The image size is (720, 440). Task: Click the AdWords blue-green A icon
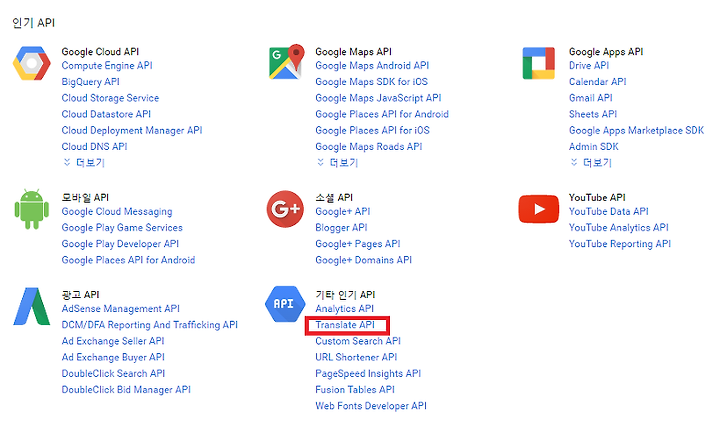[x=32, y=306]
